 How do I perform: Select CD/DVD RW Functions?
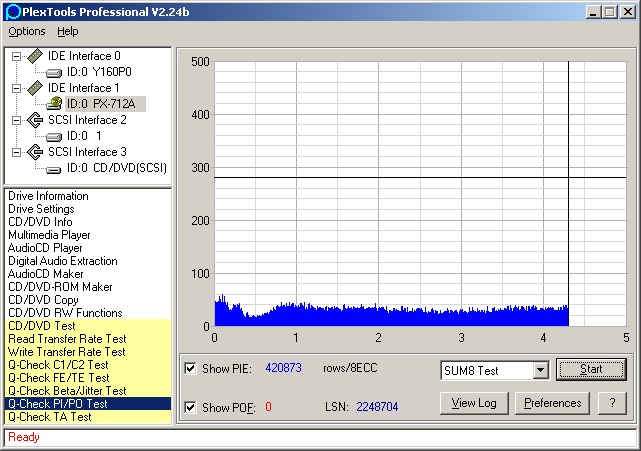pos(65,313)
